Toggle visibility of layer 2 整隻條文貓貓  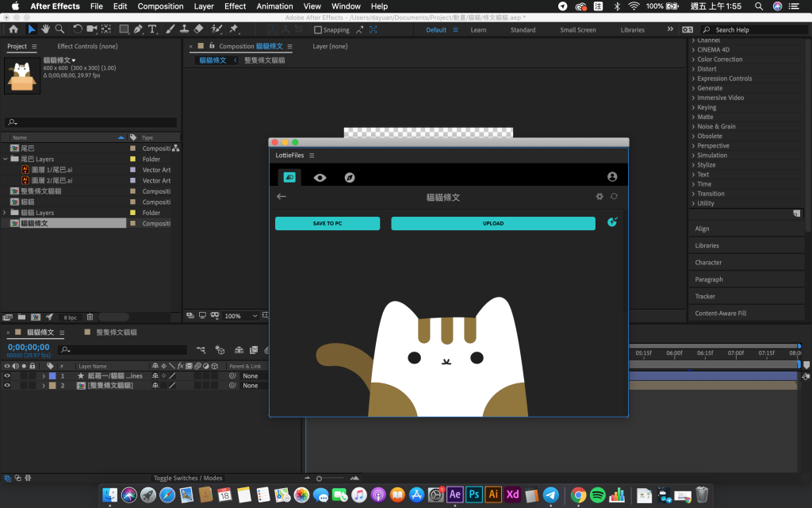(7, 386)
